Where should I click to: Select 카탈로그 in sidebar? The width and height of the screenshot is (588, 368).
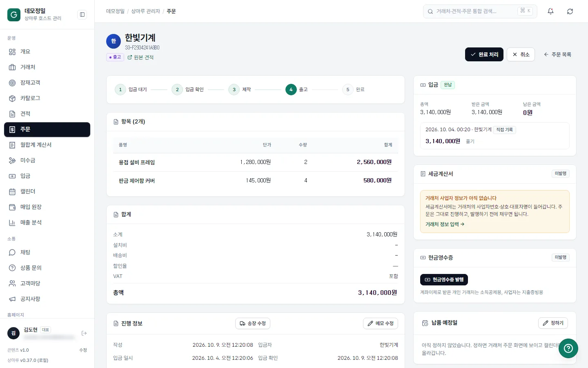point(47,98)
